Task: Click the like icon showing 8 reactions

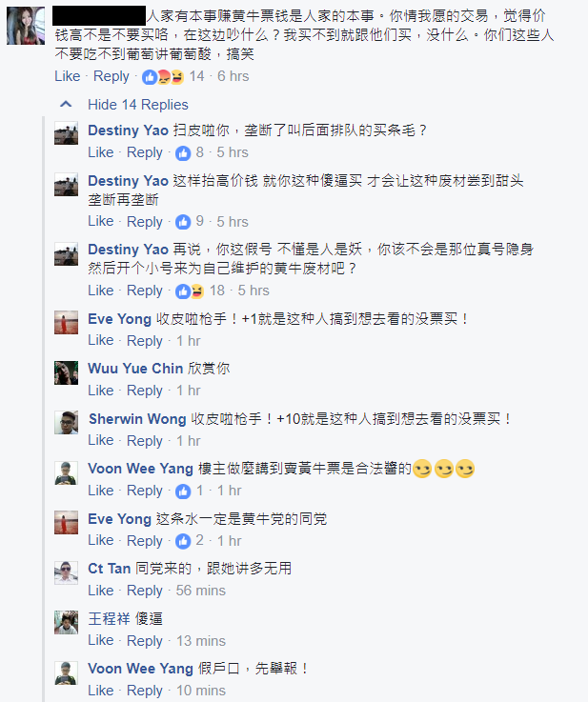Action: (183, 152)
